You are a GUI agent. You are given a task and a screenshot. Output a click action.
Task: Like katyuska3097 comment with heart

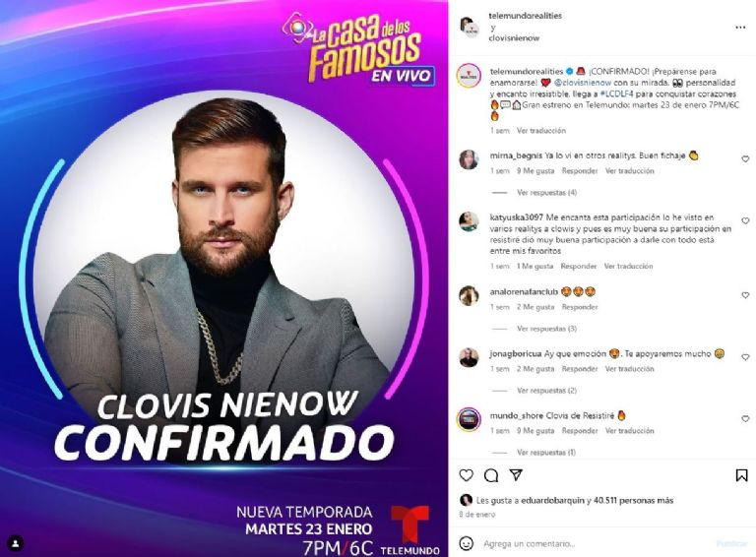745,220
